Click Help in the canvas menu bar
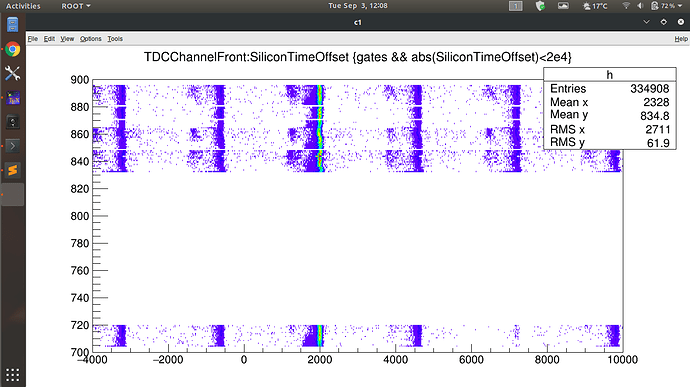 point(681,39)
